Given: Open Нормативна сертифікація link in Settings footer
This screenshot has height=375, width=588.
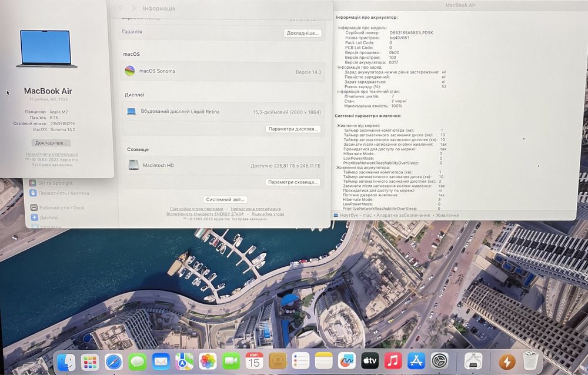Looking at the screenshot, I should tap(255, 209).
